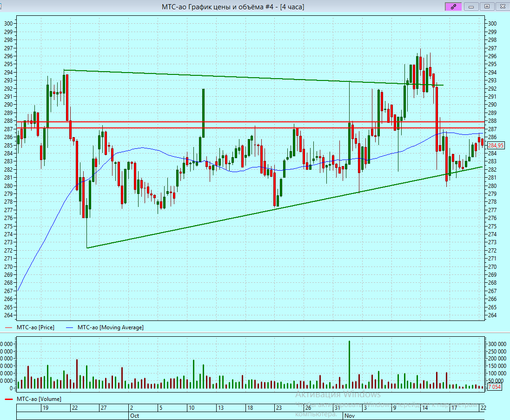The width and height of the screenshot is (510, 420).
Task: Click date label '13' on time axis
Action: (x=220, y=407)
